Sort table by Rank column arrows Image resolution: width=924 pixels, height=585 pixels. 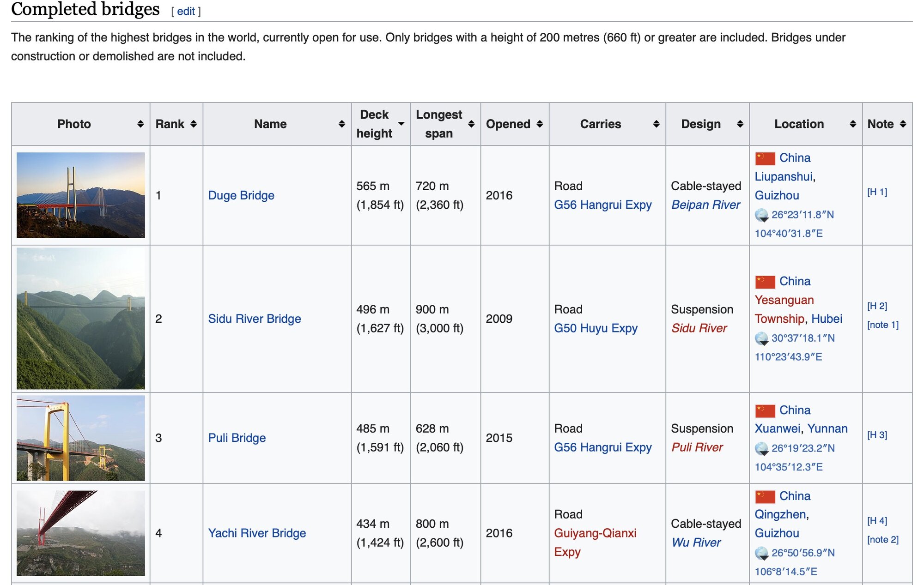tap(194, 124)
